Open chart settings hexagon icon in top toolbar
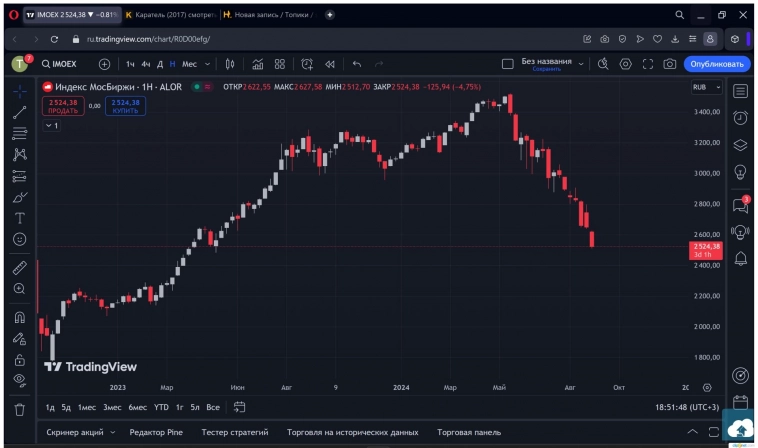Image resolution: width=758 pixels, height=448 pixels. tap(626, 64)
